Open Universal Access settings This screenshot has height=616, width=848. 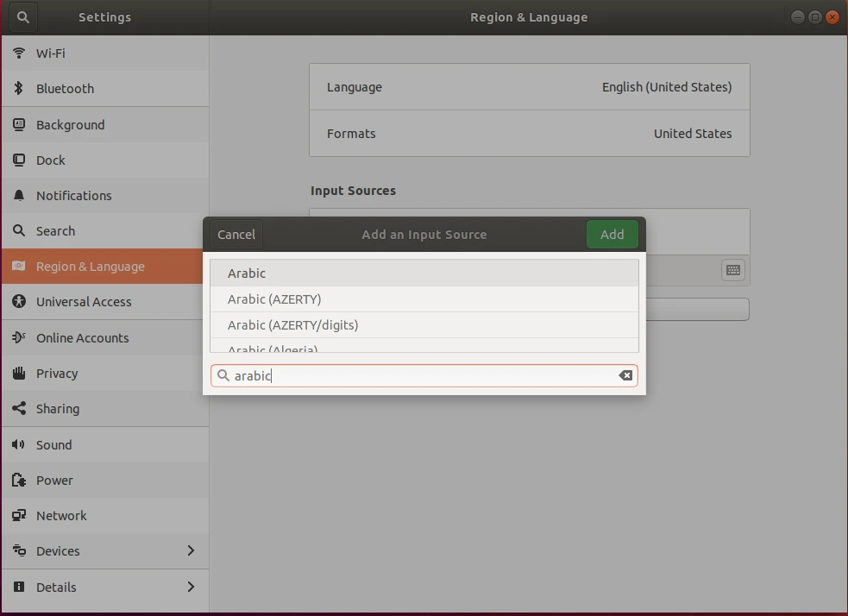105,301
